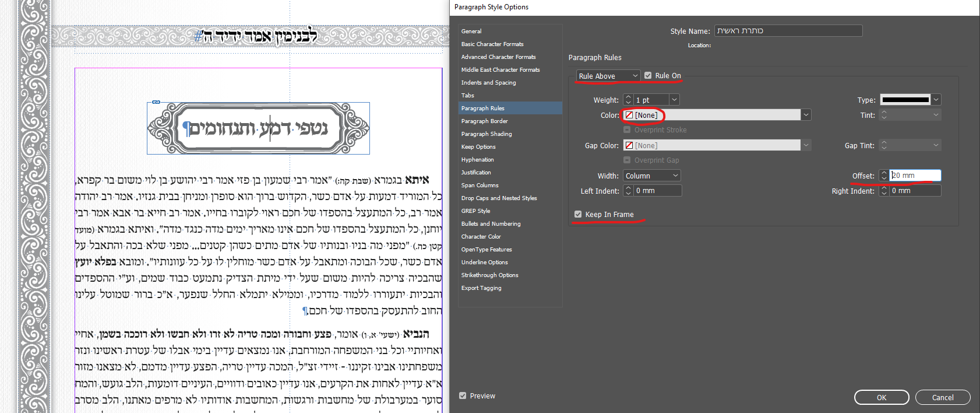Open the Tabs category

(467, 95)
